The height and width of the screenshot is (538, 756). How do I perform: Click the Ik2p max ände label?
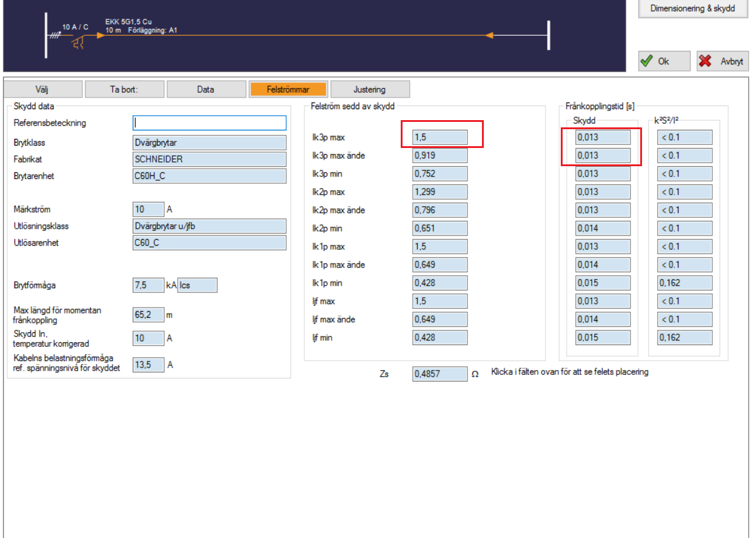[338, 210]
